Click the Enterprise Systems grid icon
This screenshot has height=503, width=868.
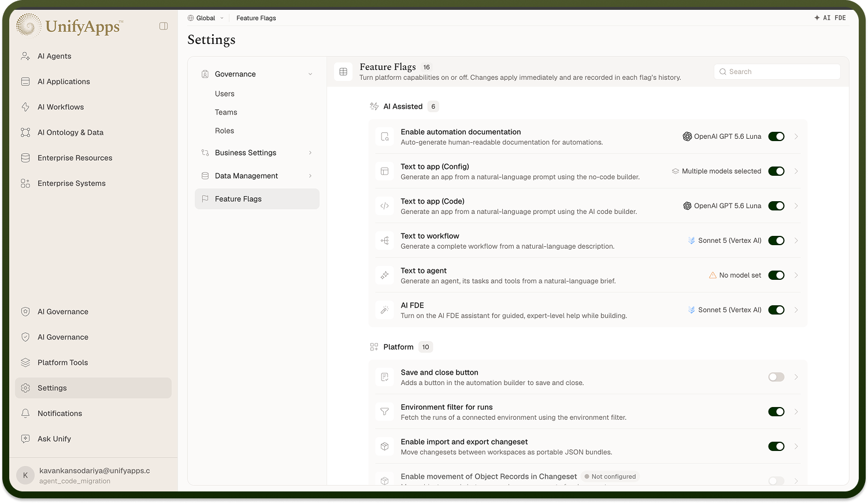click(25, 183)
